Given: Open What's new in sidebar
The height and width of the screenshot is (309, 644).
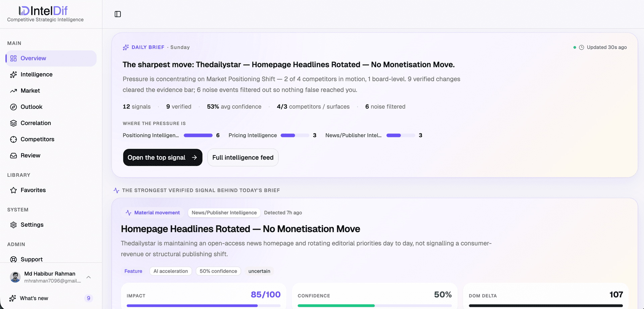Looking at the screenshot, I should (x=51, y=298).
